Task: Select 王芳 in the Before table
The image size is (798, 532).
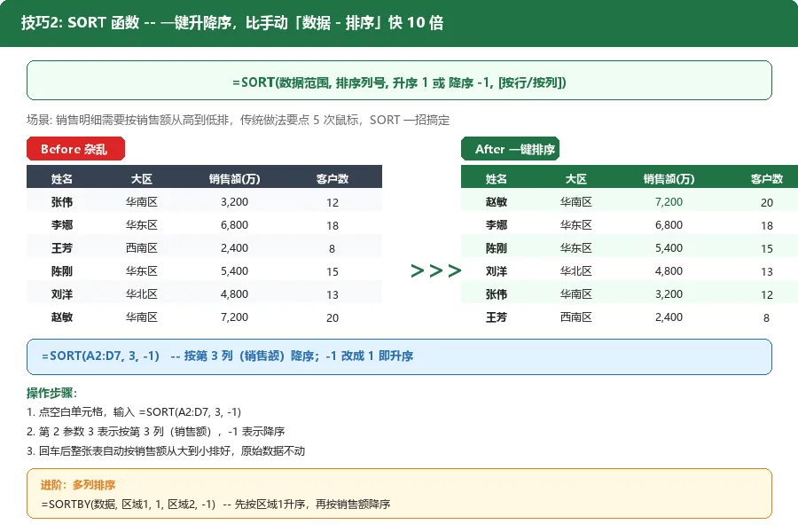Action: tap(62, 248)
